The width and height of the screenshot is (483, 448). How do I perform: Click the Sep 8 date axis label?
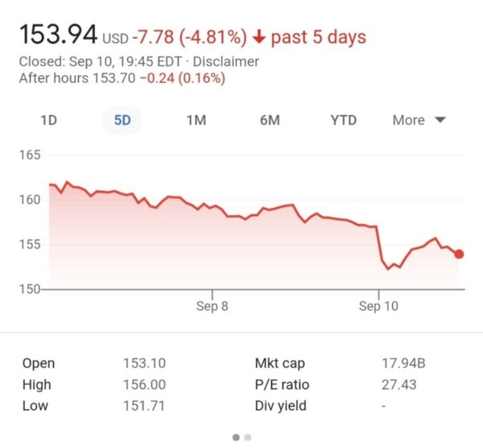(213, 307)
